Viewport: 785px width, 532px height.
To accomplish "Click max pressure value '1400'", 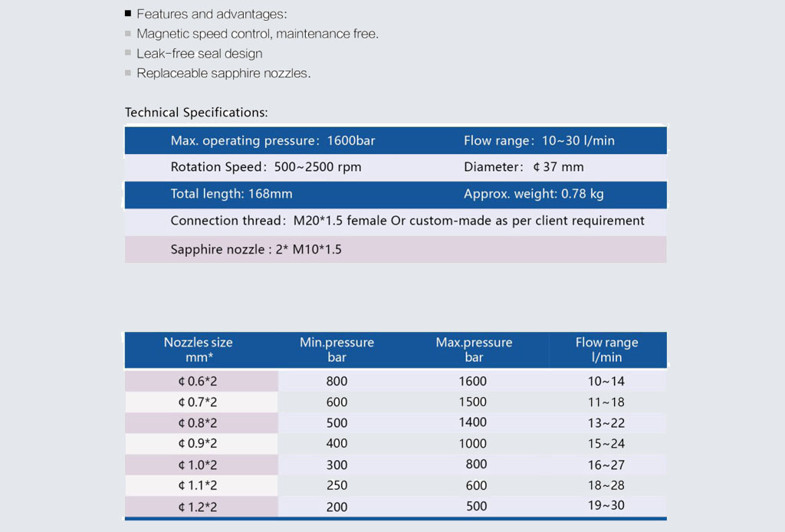I will pos(472,422).
